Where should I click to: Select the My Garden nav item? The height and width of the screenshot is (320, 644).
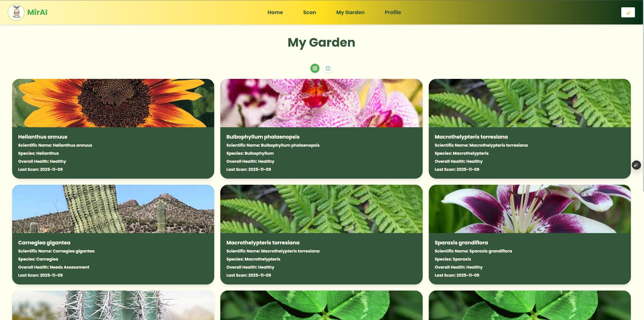coord(350,12)
